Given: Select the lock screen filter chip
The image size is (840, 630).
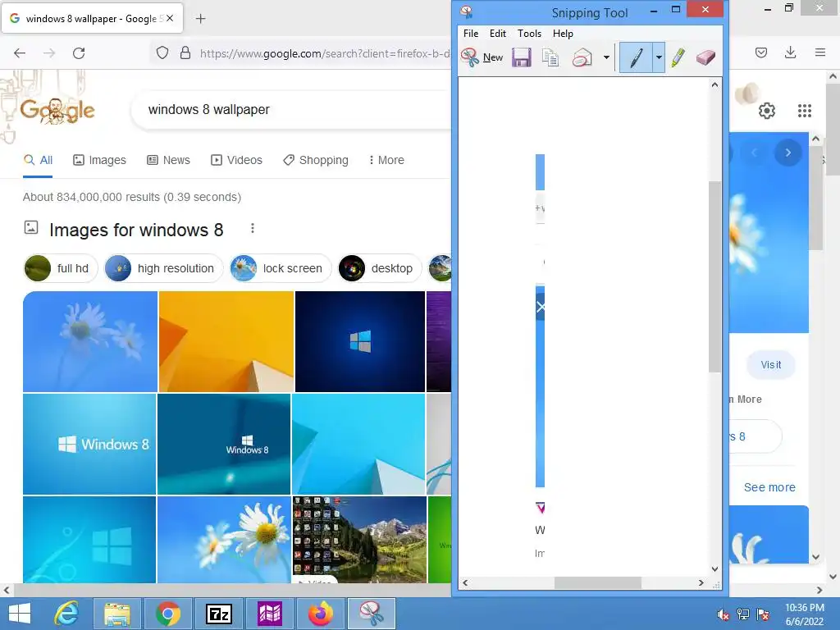Looking at the screenshot, I should pyautogui.click(x=281, y=268).
